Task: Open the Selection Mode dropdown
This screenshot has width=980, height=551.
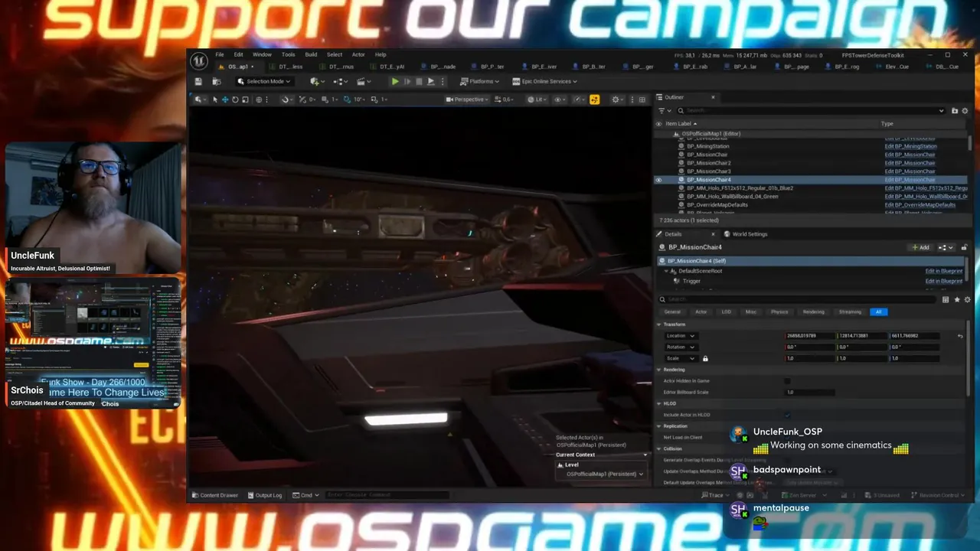Action: pos(264,81)
